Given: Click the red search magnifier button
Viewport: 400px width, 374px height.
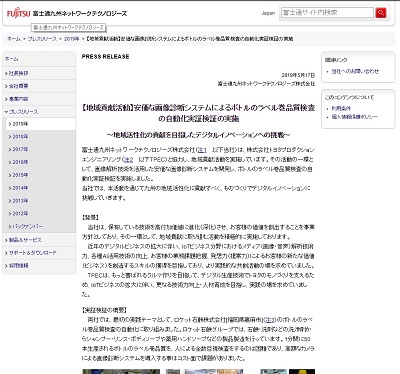Looking at the screenshot, I should pos(381,13).
